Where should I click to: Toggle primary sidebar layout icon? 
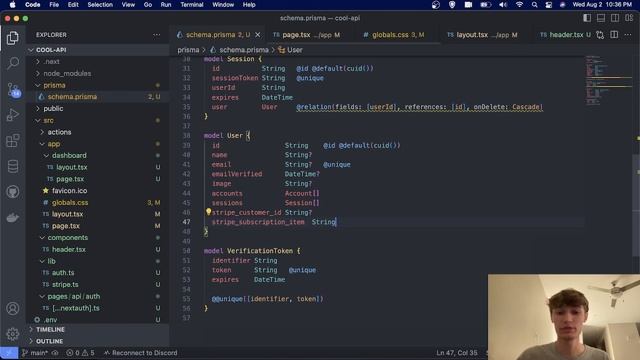[x=587, y=18]
